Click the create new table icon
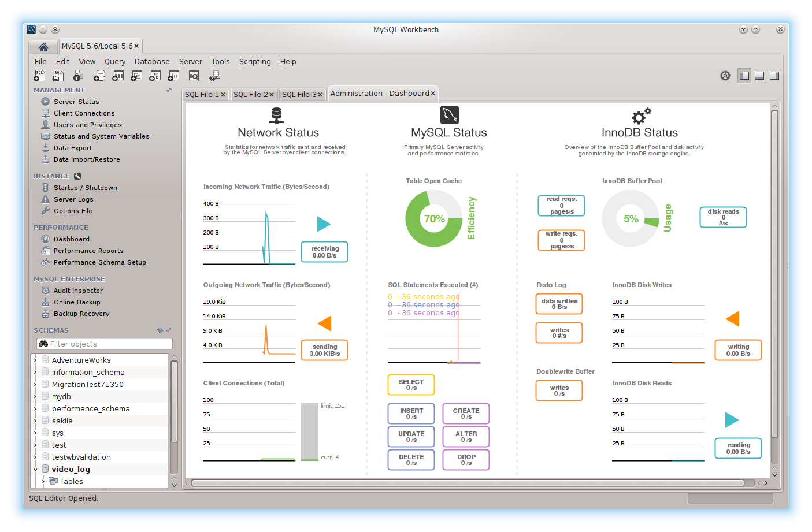 [118, 76]
